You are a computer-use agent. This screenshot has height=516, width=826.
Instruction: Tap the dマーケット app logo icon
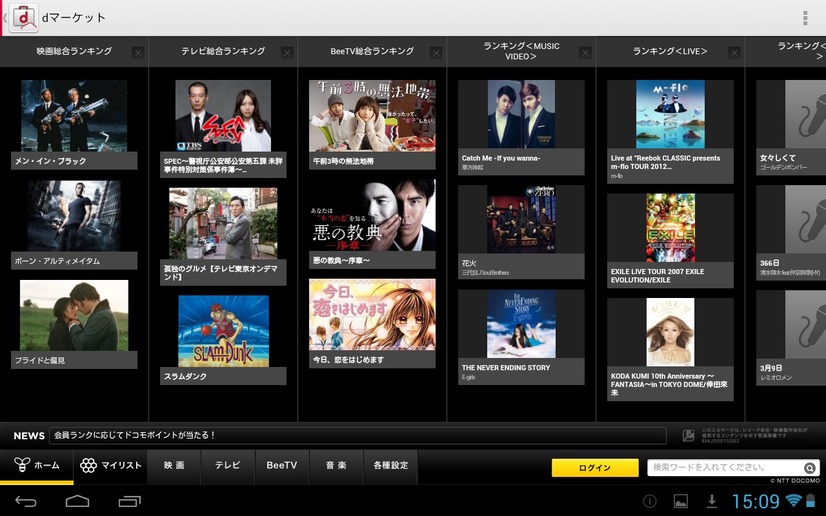point(23,17)
